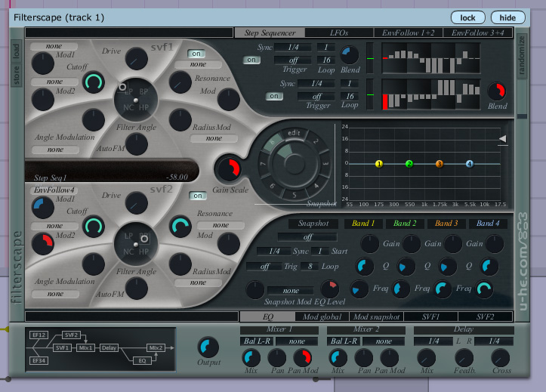Adjust the Band 1 Gain knob
Viewport: 546px width, 392px height.
369,244
